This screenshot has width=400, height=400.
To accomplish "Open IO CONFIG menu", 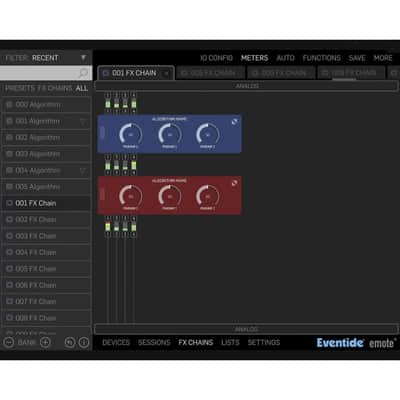I will [216, 58].
